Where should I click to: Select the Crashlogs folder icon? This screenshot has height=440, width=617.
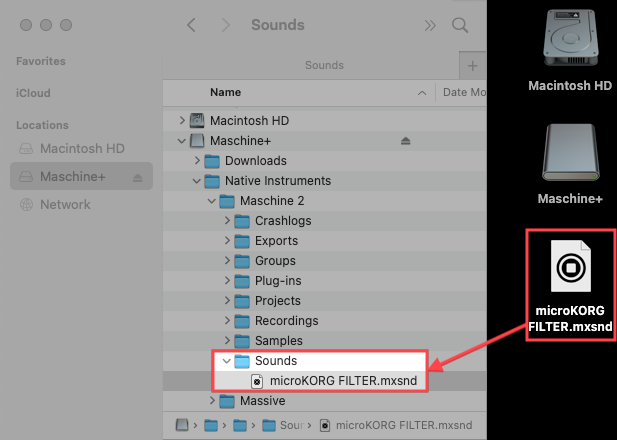242,221
